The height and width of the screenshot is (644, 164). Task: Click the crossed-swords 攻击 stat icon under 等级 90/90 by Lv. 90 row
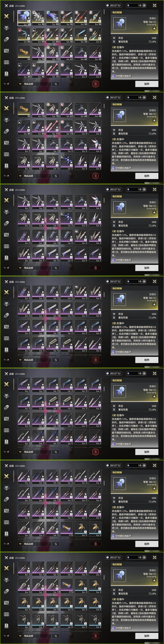tap(114, 38)
